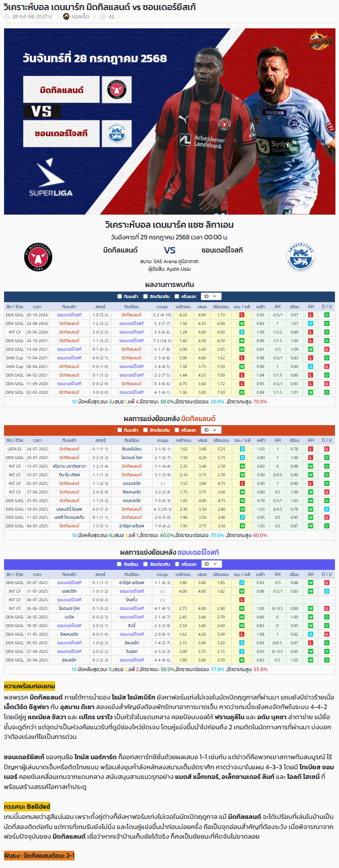
Task: Click 77.8% handicap rate under Sønderjyske table
Action: pos(217,669)
